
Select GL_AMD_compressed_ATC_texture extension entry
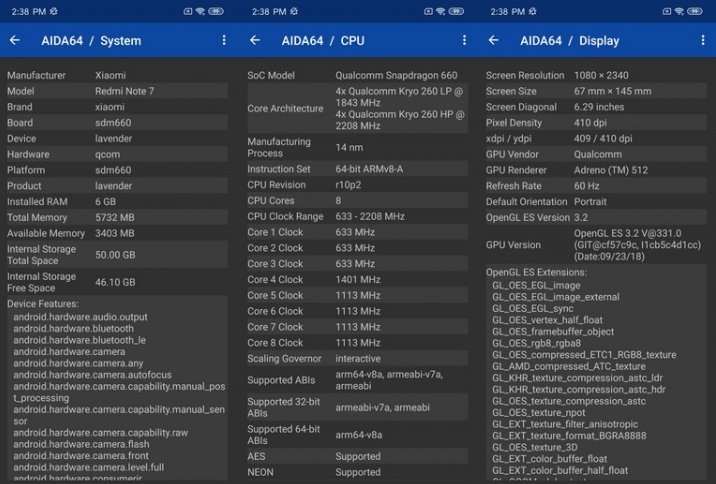point(569,367)
